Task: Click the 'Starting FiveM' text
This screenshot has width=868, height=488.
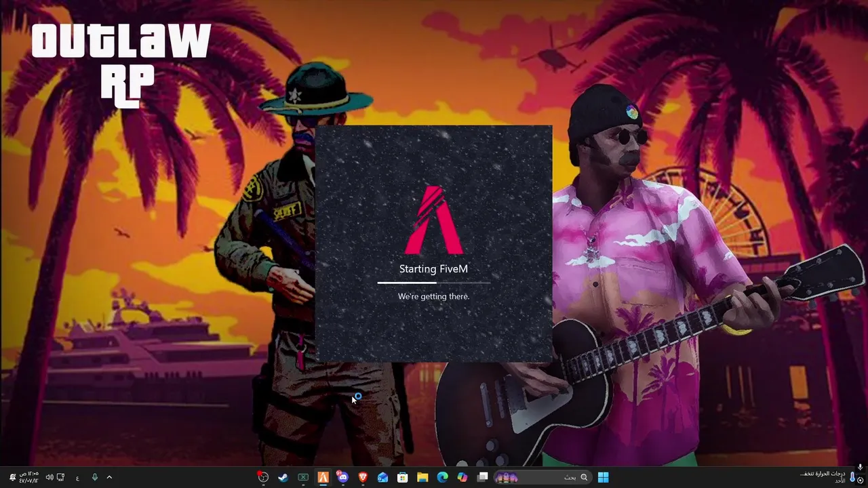Action: click(433, 269)
